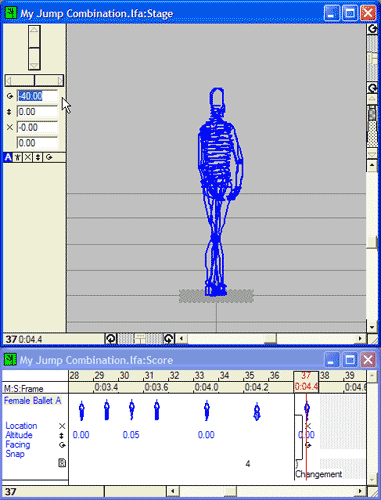The image size is (381, 500).
Task: Toggle the altitude arrows button in Stage toolbar
Action: (38, 157)
